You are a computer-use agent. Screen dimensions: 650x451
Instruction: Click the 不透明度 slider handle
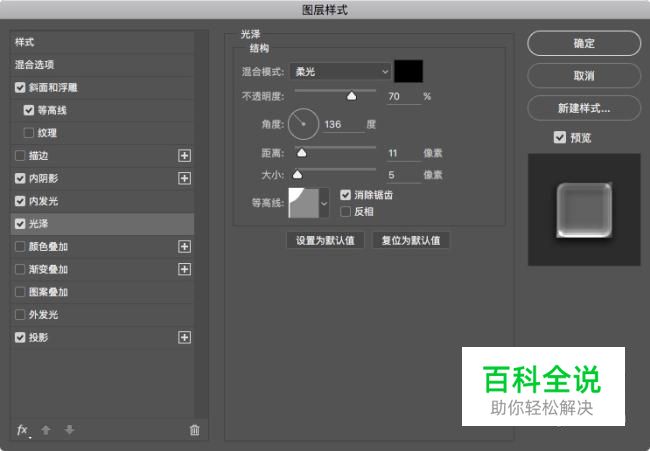point(352,97)
